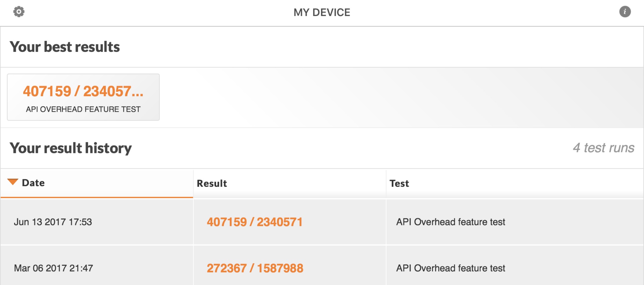Select the first API Overhead feature test entry
This screenshot has width=644, height=285.
[x=451, y=222]
